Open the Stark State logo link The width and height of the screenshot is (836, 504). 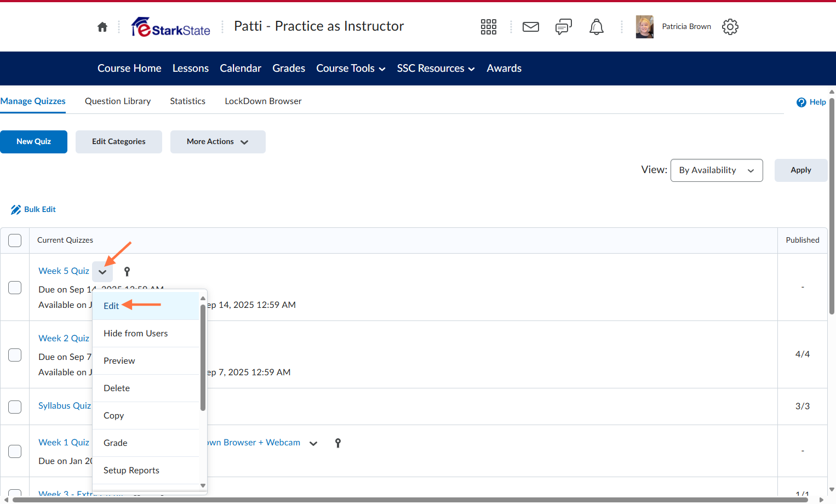coord(171,27)
